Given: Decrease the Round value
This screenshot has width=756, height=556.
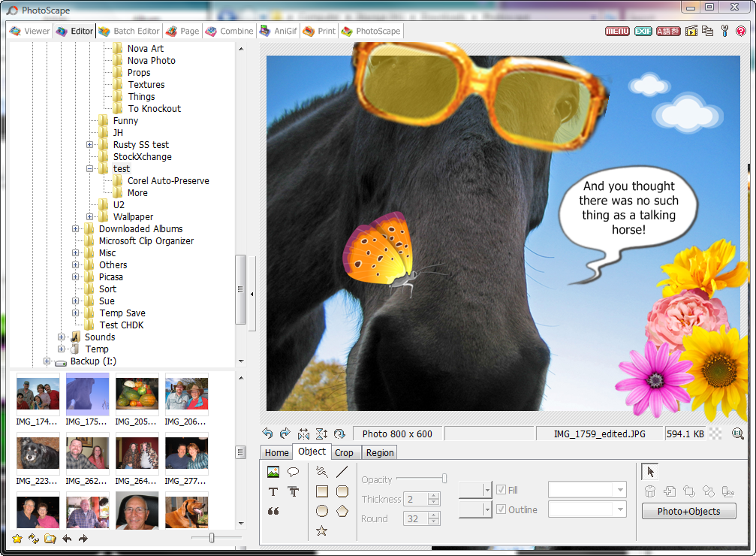Looking at the screenshot, I should tap(434, 522).
